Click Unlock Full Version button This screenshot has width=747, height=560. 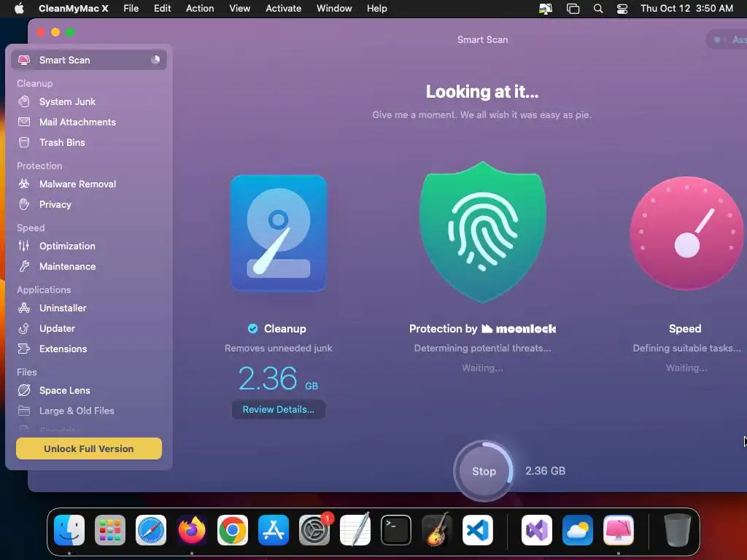(89, 448)
